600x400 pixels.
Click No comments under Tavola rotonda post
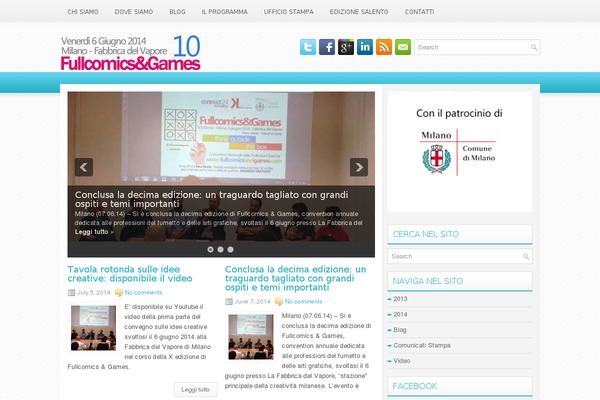pos(143,292)
